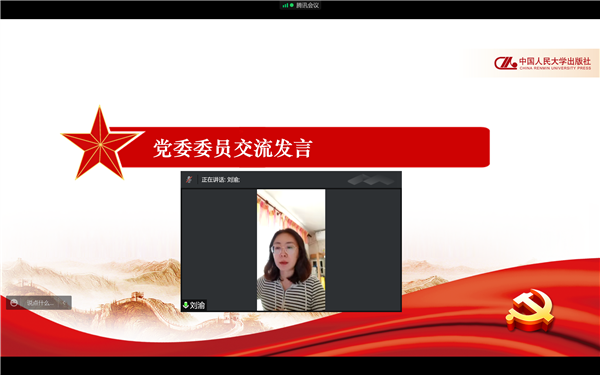
Task: Click the China Renmin University Press logo
Action: [543, 63]
